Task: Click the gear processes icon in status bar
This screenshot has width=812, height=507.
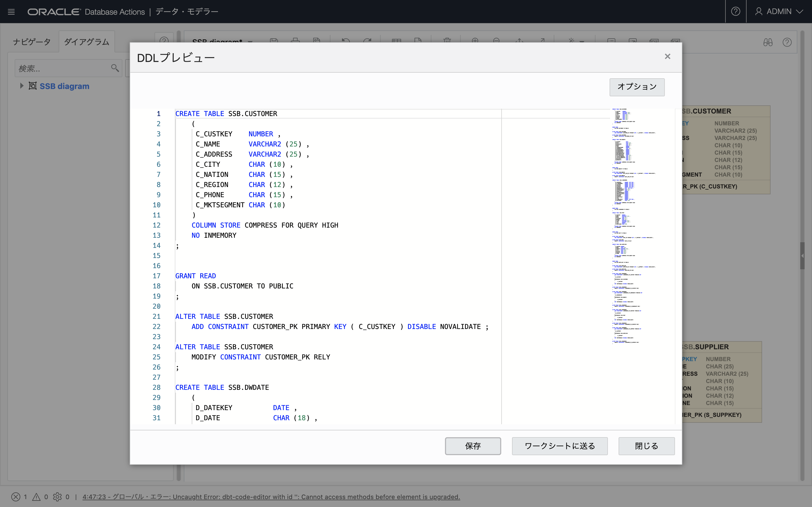Action: tap(58, 497)
